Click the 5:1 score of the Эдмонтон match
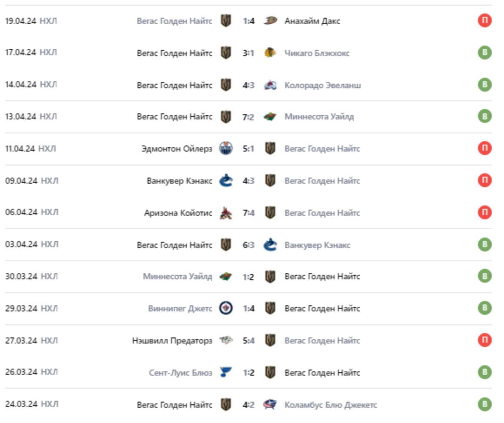 click(248, 149)
